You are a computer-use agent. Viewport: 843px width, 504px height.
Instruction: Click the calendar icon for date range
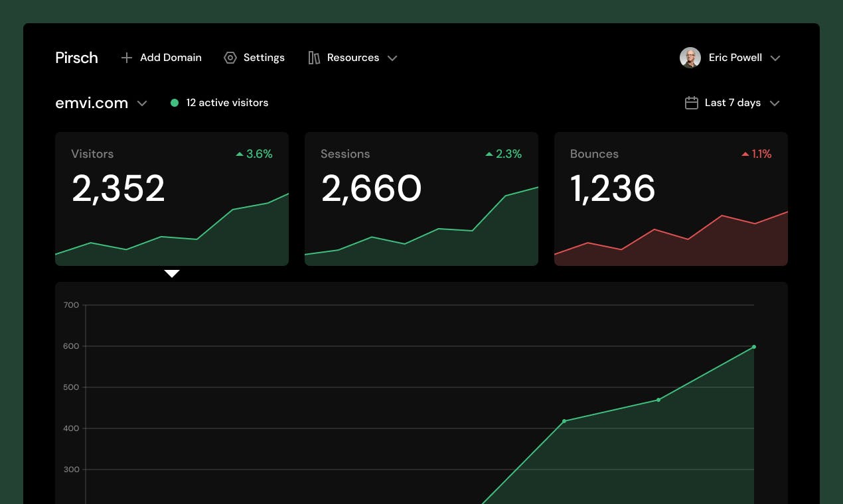pos(691,103)
